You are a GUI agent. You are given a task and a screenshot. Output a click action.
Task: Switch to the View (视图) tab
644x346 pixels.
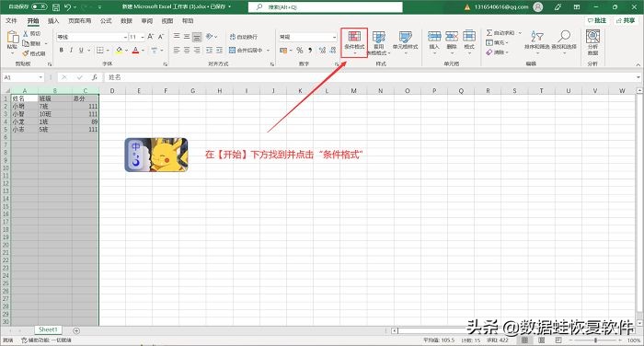click(167, 20)
